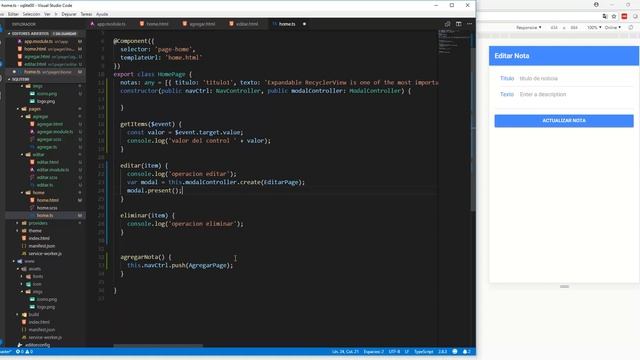Screen dimensions: 640x360
Task: Select home.ts in open editors list
Action: coord(46,72)
